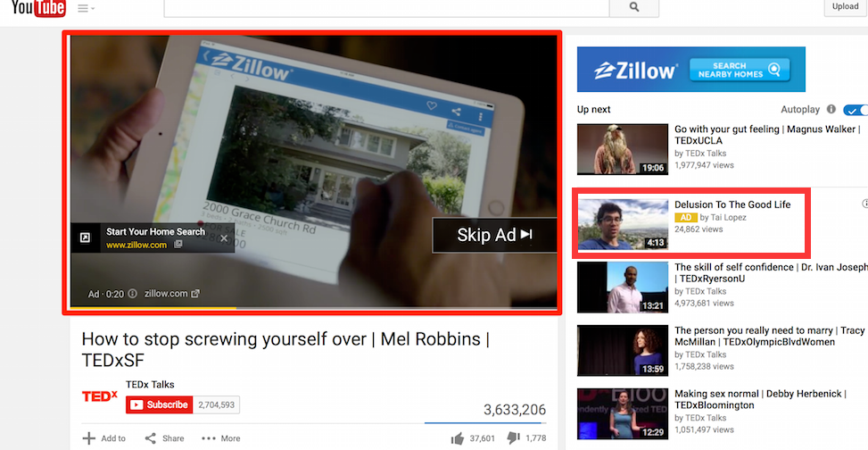
Task: Open Delusion To The Good Life thumbnail
Action: tap(622, 224)
